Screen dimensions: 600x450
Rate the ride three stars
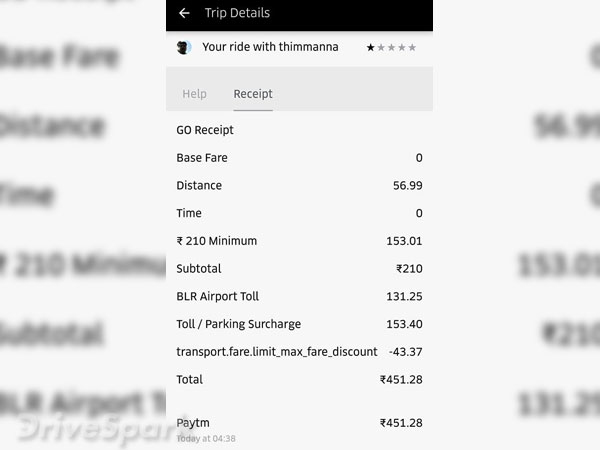coord(391,47)
